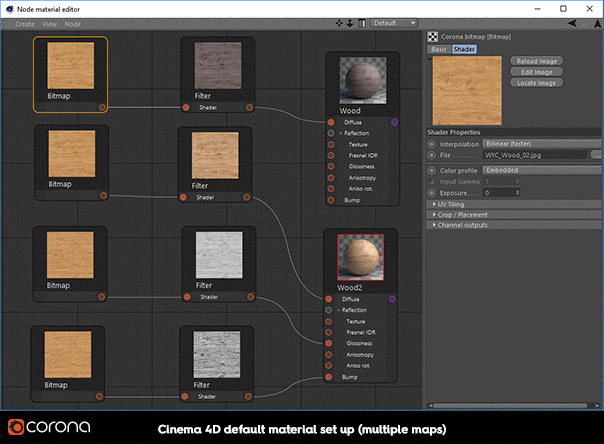
Task: Click the File path field WYC_Wood_02.jpg
Action: point(536,155)
